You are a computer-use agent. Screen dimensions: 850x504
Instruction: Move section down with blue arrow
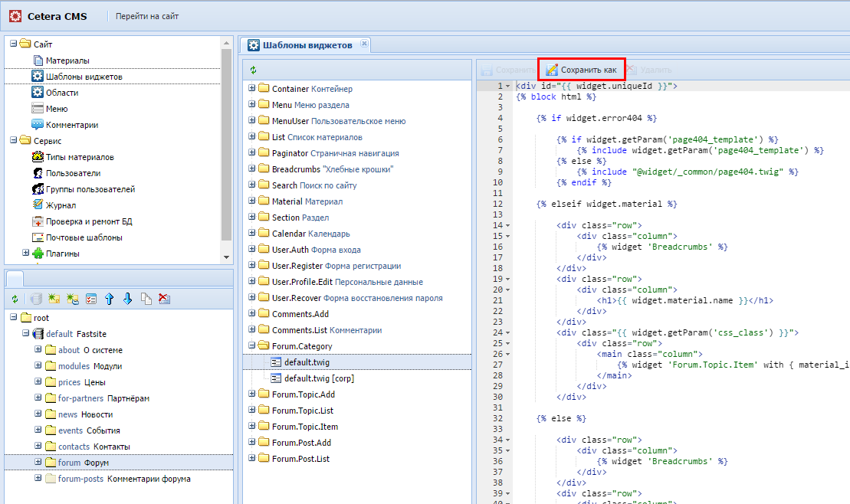tap(127, 299)
